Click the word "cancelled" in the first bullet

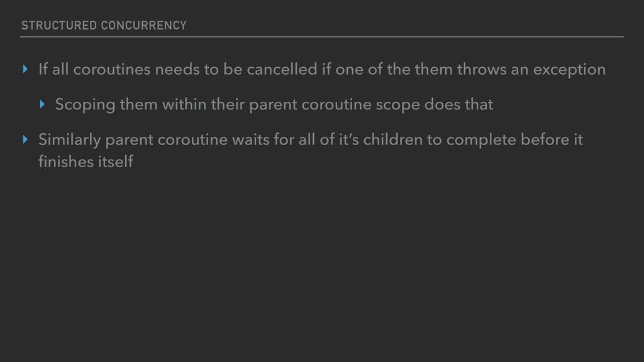[282, 69]
